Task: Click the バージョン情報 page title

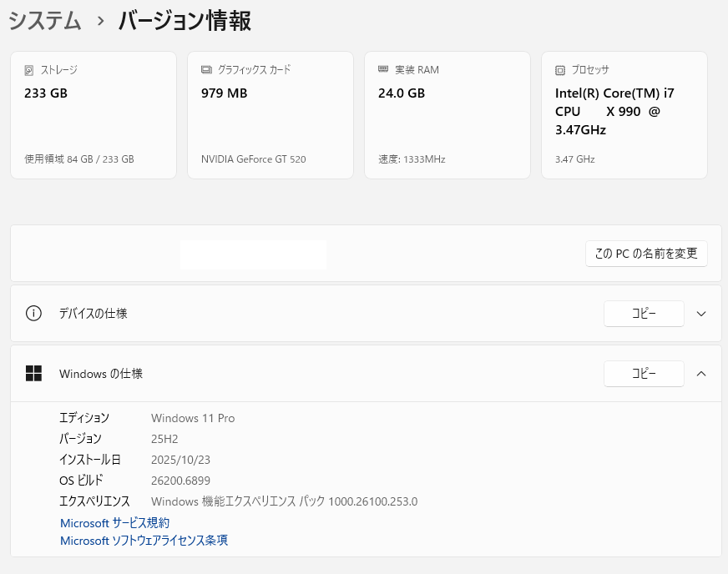Action: click(x=185, y=21)
